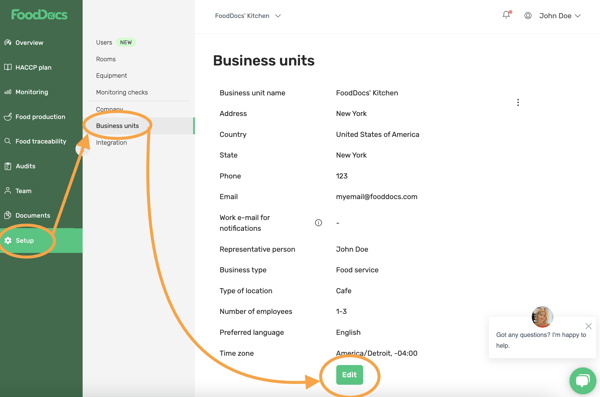Click the Documents icon in sidebar
600x397 pixels.
click(x=8, y=215)
